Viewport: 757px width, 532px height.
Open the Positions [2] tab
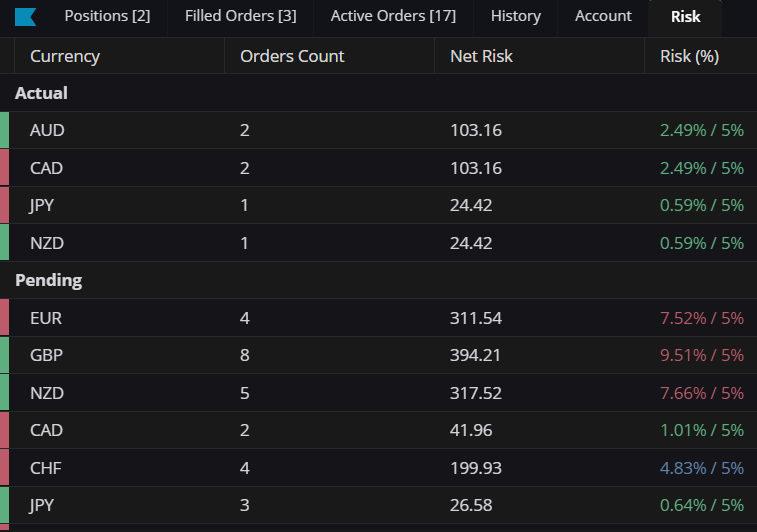pyautogui.click(x=107, y=16)
